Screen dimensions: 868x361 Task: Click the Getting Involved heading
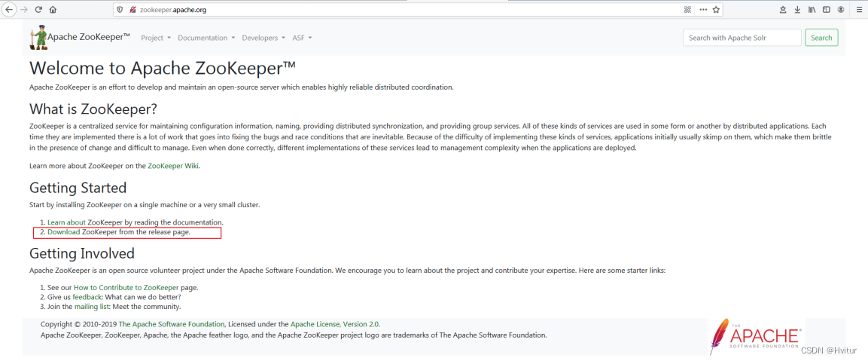(82, 253)
